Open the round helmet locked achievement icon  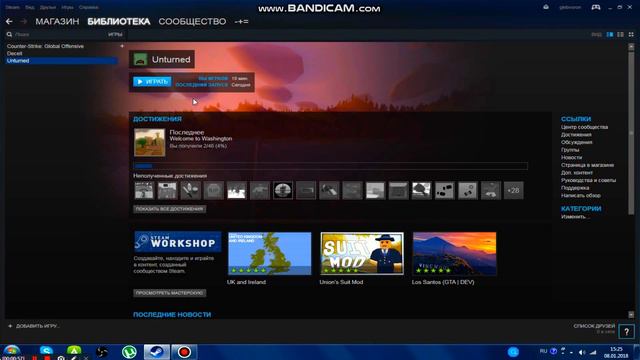282,191
